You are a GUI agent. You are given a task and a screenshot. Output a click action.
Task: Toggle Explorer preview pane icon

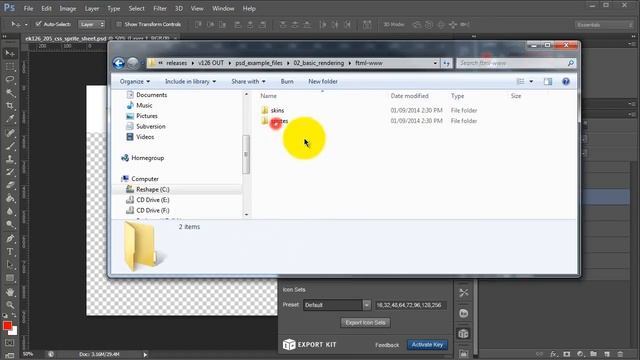(x=548, y=82)
